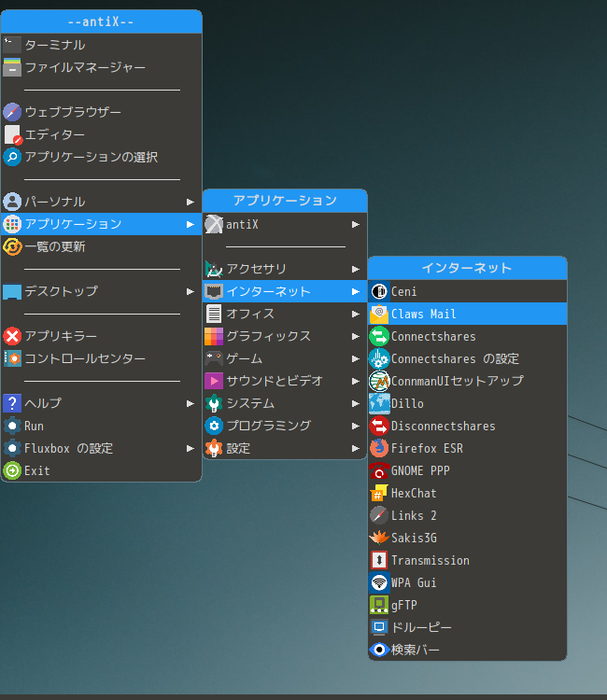This screenshot has height=700, width=607.
Task: Click the magnifier icon for アプリケーションの選択
Action: click(12, 157)
